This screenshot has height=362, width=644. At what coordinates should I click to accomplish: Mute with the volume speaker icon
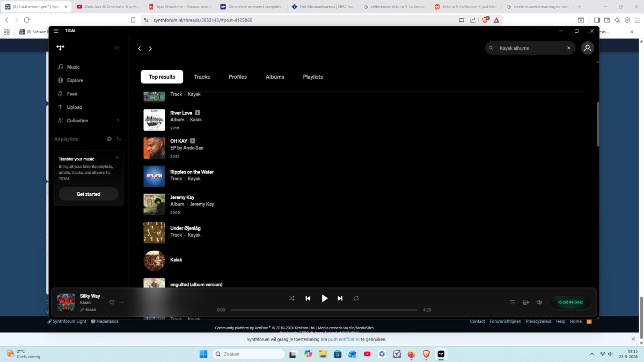pos(539,302)
